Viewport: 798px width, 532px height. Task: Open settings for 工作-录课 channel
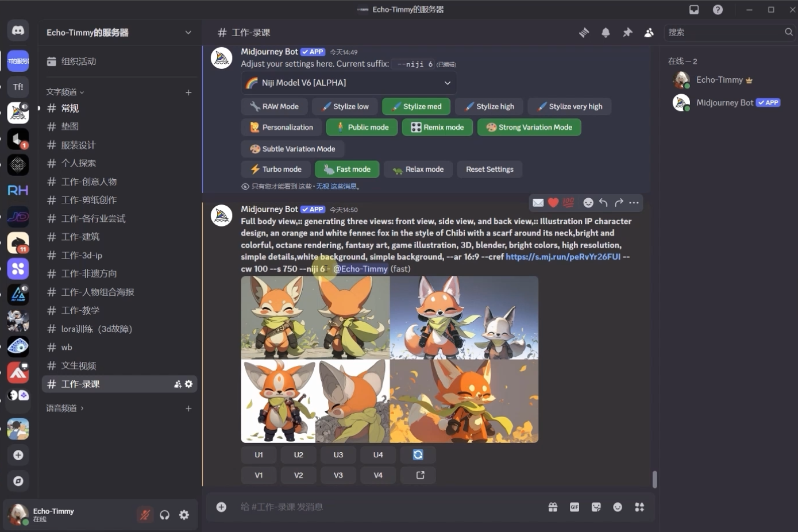point(188,384)
